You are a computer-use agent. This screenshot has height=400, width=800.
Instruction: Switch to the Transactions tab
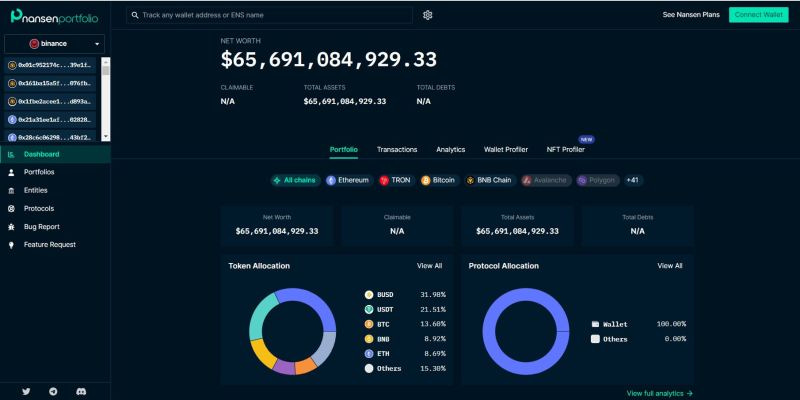click(x=397, y=149)
